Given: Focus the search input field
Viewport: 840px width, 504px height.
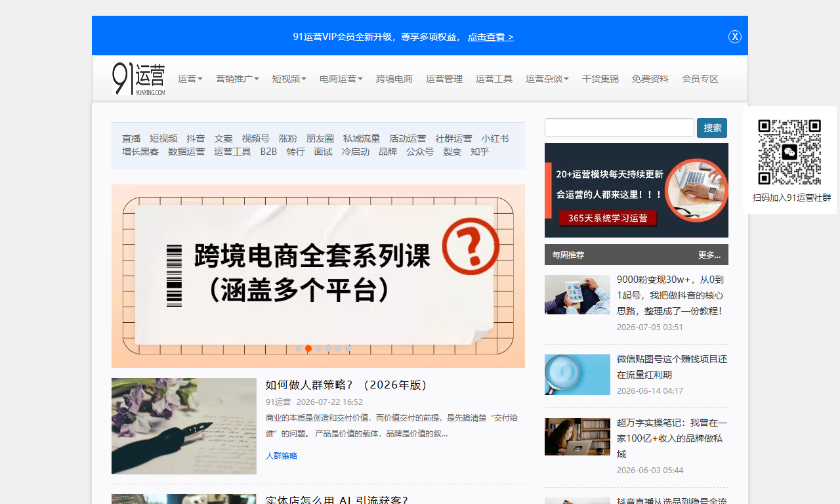Looking at the screenshot, I should pyautogui.click(x=619, y=127).
